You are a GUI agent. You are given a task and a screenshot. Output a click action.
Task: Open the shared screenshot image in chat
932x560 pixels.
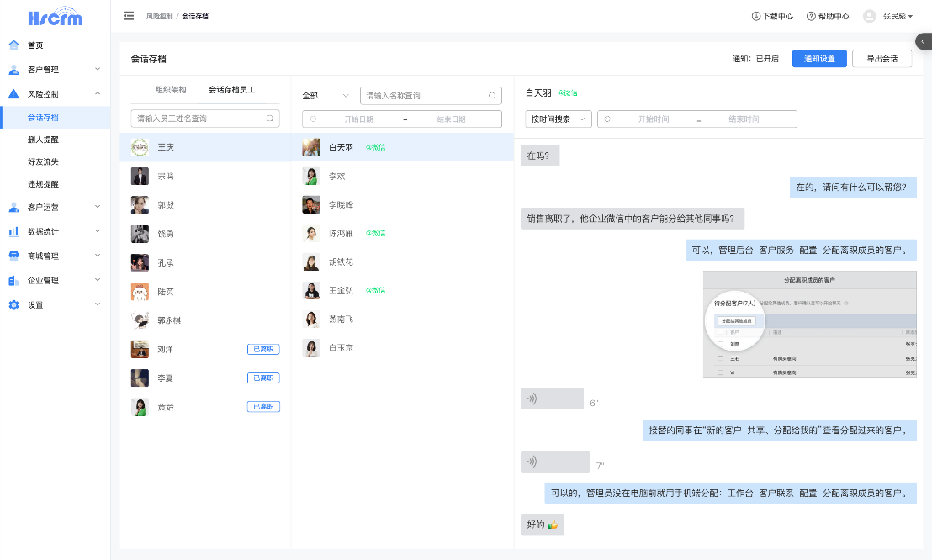(809, 324)
